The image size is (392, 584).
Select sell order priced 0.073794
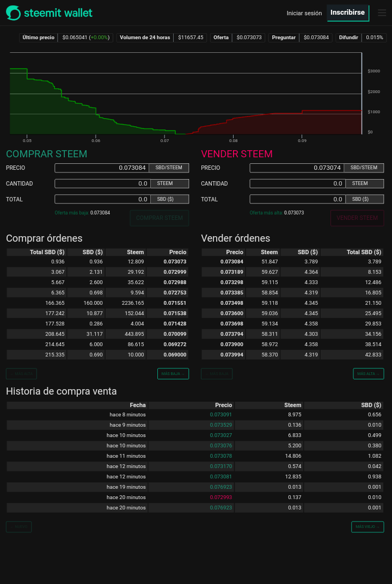click(x=292, y=334)
